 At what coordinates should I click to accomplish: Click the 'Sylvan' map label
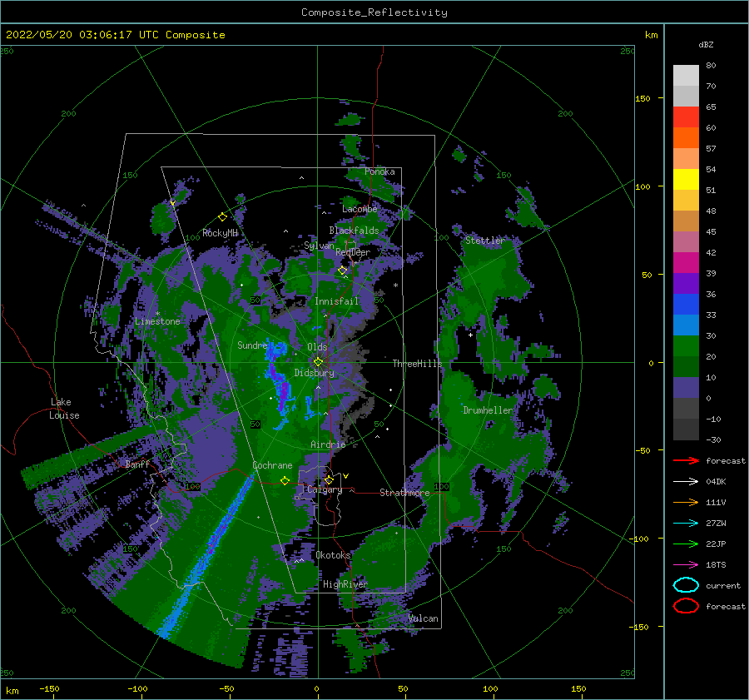click(319, 246)
